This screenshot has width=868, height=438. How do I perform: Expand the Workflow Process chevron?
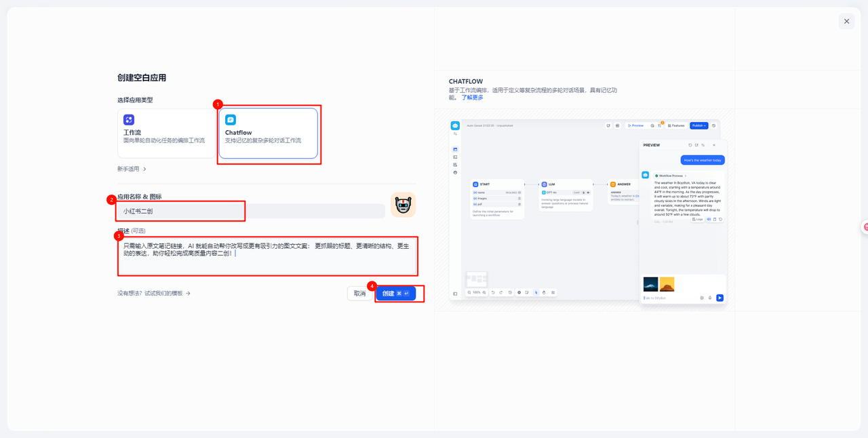pos(686,176)
